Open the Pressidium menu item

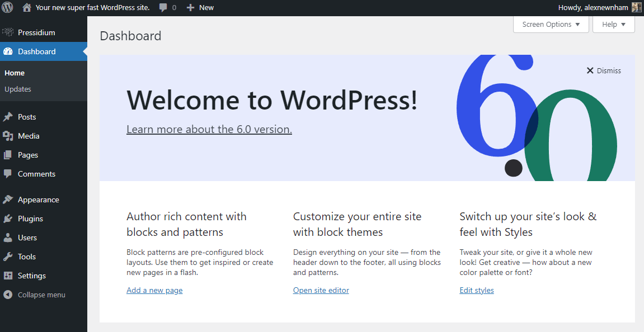[44, 32]
